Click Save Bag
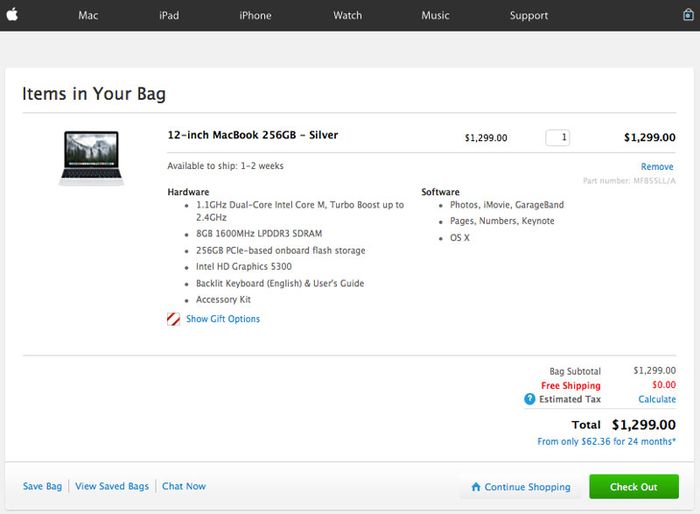 [x=42, y=486]
